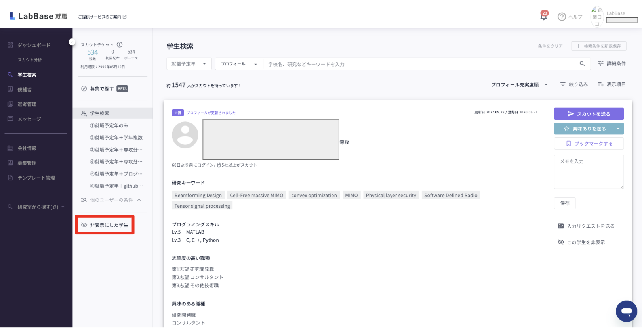The height and width of the screenshot is (330, 644).
Task: Click the Software Defined Radio tag
Action: click(x=451, y=195)
